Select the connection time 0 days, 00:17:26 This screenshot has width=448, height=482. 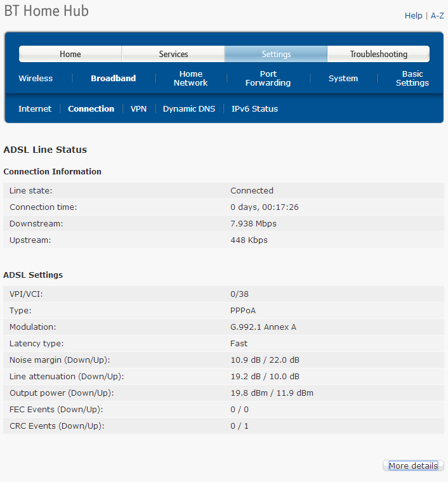coord(265,207)
